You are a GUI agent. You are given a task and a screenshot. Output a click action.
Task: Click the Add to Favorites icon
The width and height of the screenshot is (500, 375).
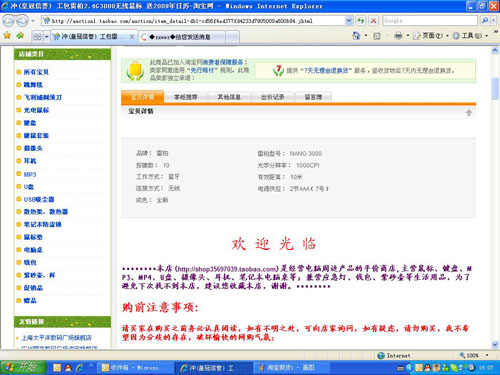click(20, 36)
